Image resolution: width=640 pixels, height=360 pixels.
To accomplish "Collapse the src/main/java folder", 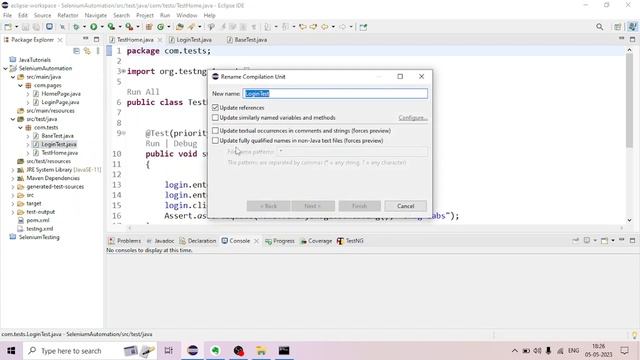I will click(x=13, y=77).
